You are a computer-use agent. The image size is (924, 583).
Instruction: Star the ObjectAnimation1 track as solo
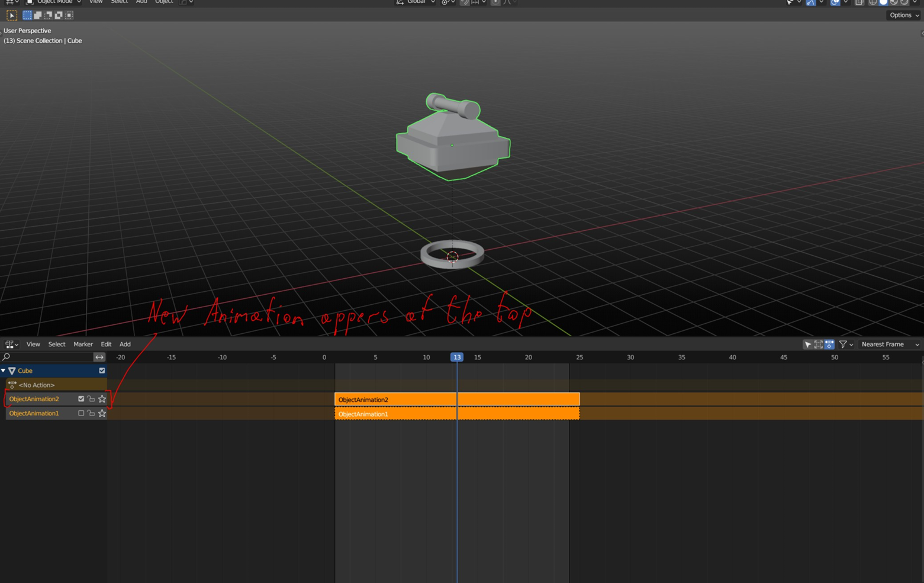click(102, 413)
